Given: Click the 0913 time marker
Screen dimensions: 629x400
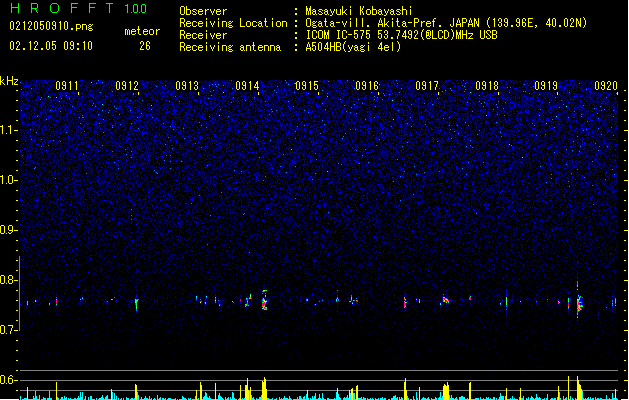Looking at the screenshot, I should tap(187, 86).
